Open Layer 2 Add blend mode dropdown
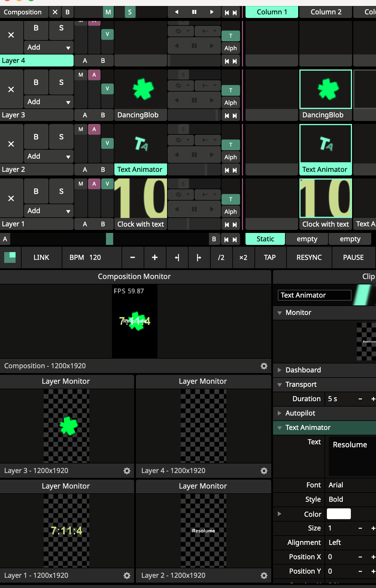Viewport: 376px width, 588px height. tap(48, 156)
